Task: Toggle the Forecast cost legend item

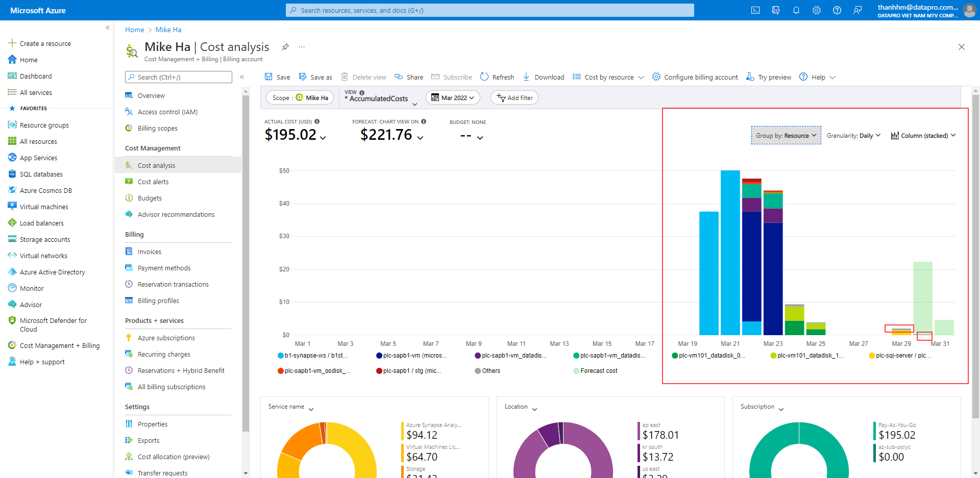Action: pyautogui.click(x=595, y=371)
